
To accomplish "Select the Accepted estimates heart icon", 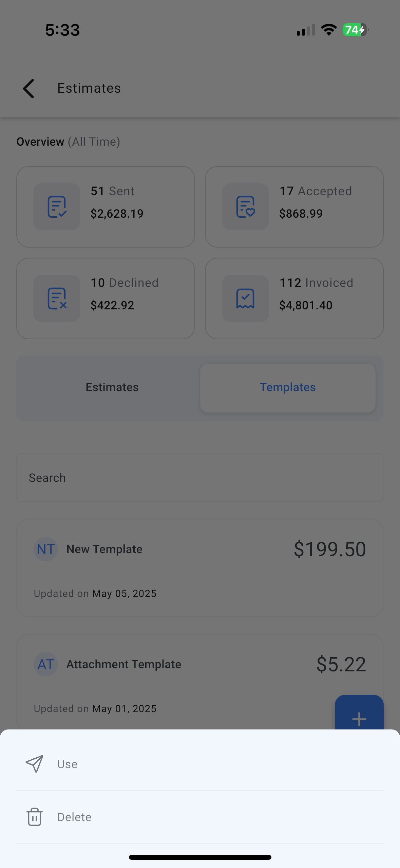I will (x=245, y=207).
